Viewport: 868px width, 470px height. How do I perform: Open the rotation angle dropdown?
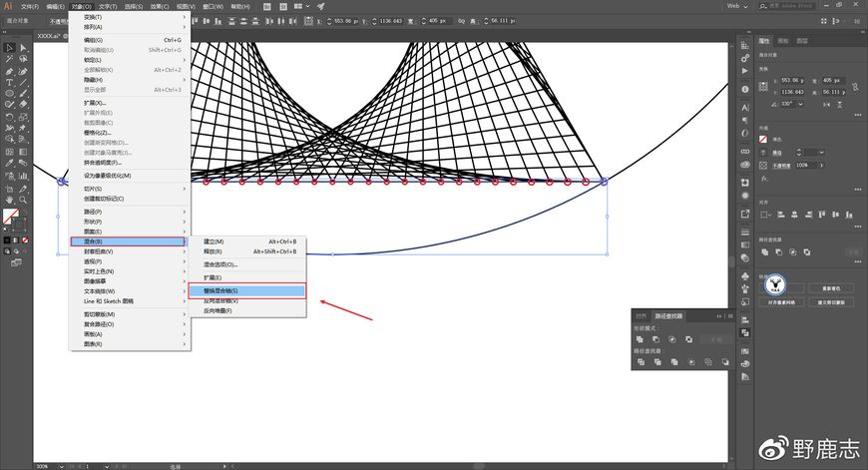tap(800, 104)
